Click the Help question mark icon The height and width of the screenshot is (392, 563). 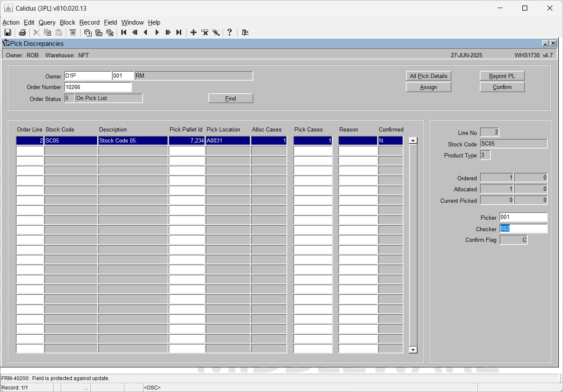click(230, 33)
